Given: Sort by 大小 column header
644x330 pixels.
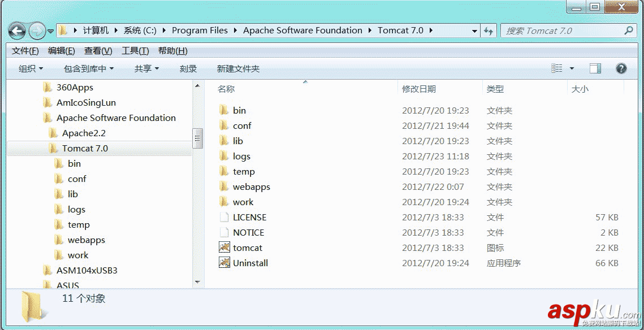Looking at the screenshot, I should 580,89.
